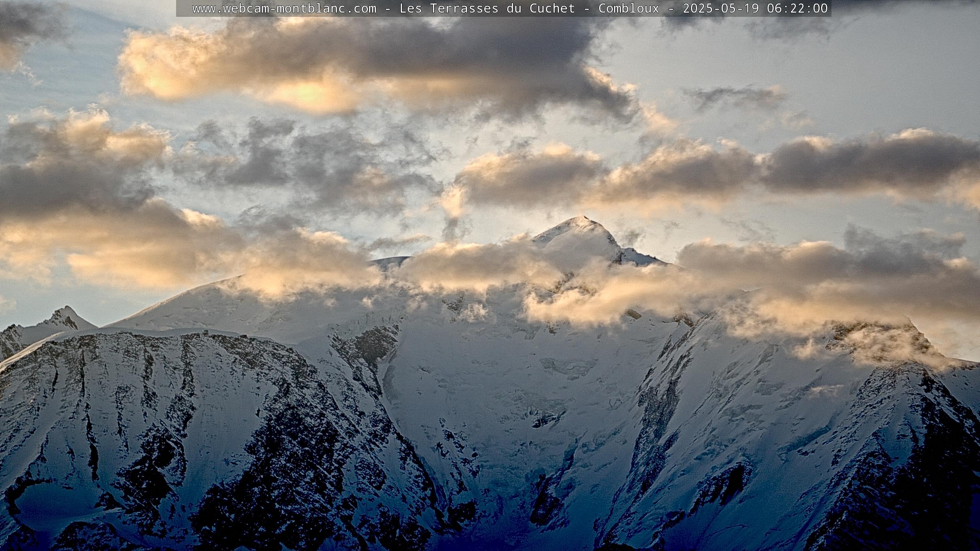
Task: Click the Les Terrasses du Cuchet caption text
Action: pyautogui.click(x=487, y=8)
